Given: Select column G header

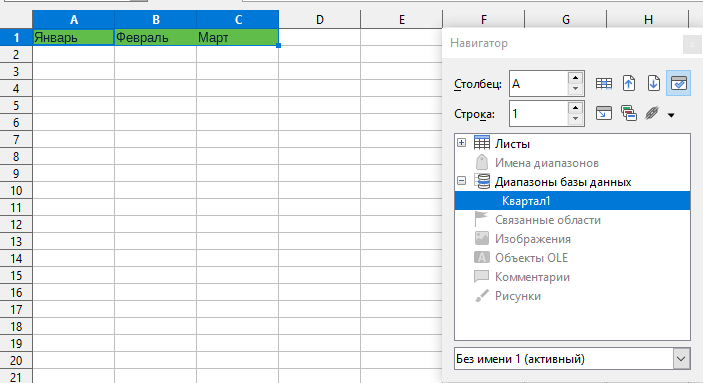Looking at the screenshot, I should point(566,20).
